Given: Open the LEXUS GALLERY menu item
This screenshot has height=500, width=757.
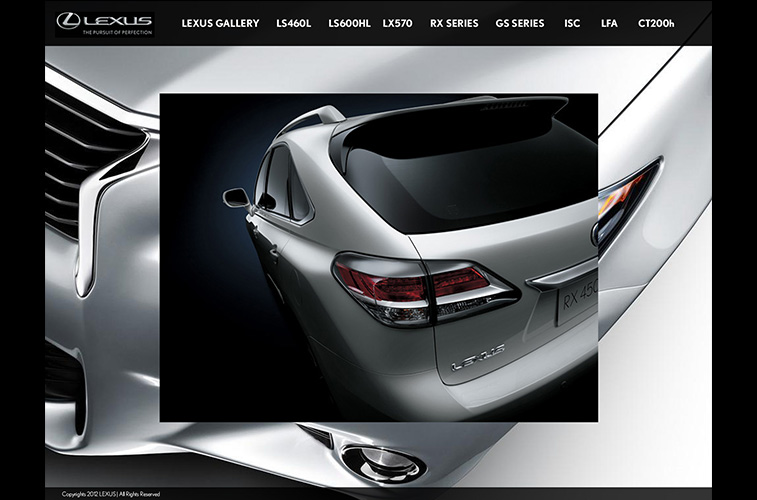Looking at the screenshot, I should 220,23.
